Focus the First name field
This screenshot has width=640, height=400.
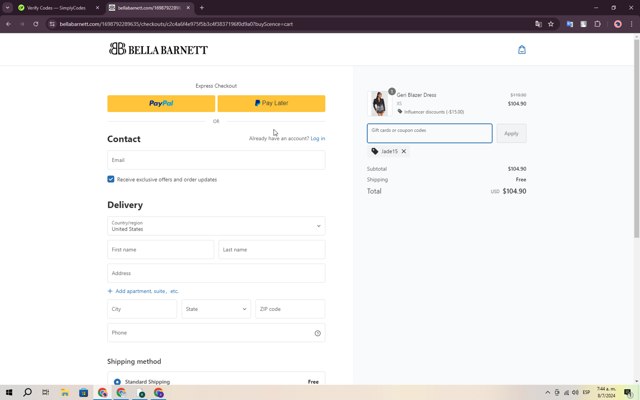point(160,249)
